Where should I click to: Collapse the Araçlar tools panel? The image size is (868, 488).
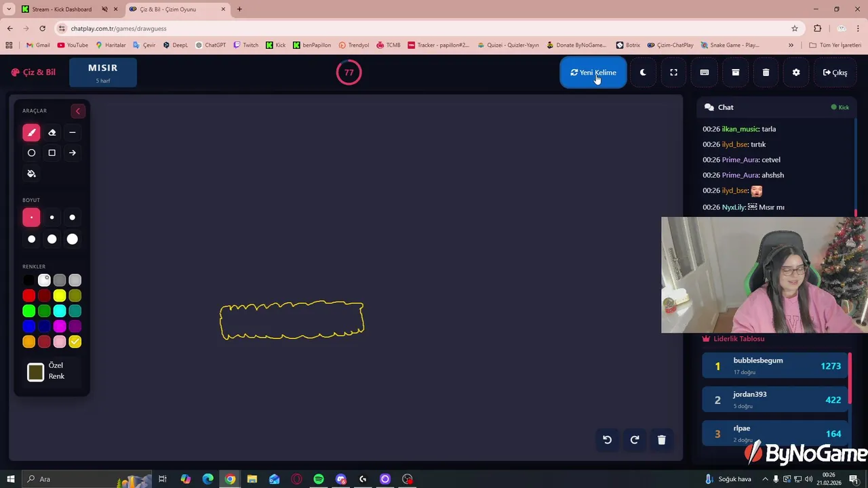pos(77,111)
